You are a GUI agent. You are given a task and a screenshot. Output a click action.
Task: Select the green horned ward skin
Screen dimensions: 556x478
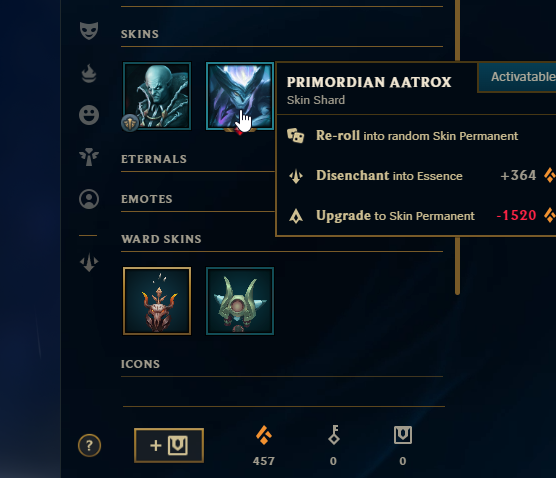(x=240, y=301)
